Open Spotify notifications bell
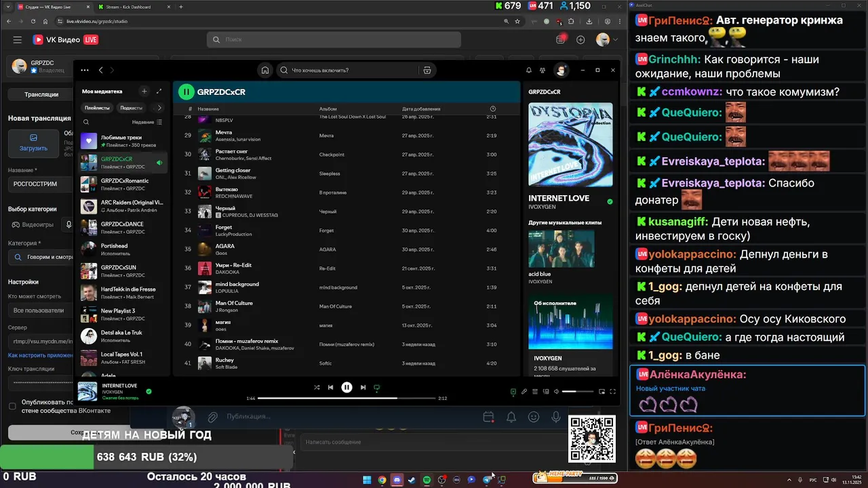 tap(529, 70)
